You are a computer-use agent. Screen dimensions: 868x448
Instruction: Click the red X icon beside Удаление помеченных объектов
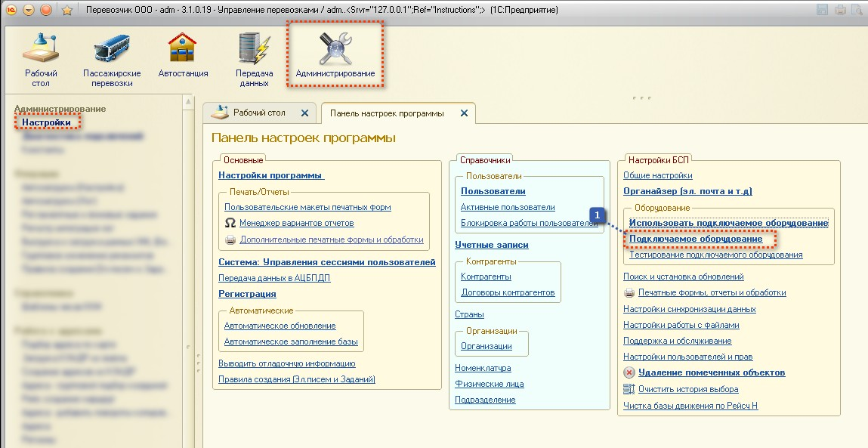click(x=629, y=372)
